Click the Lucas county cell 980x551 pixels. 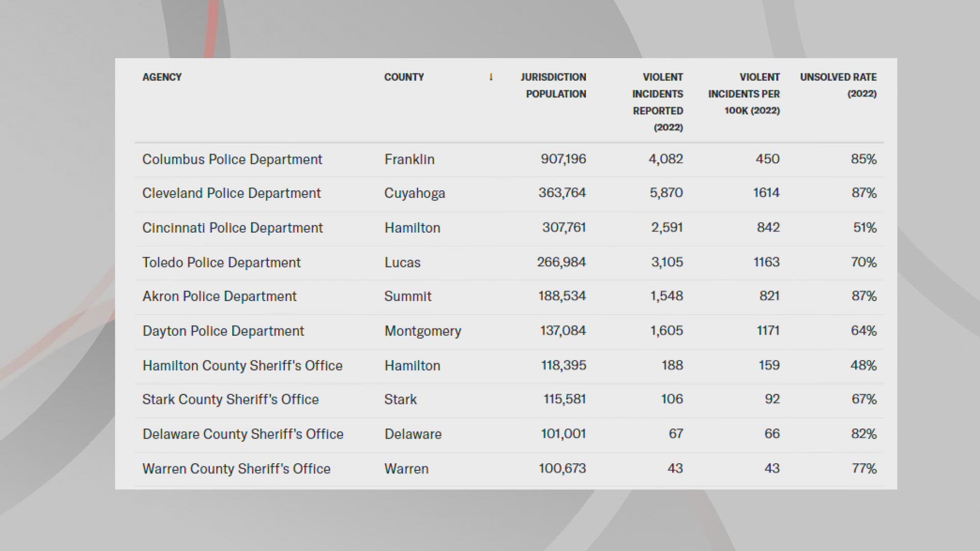pos(403,263)
